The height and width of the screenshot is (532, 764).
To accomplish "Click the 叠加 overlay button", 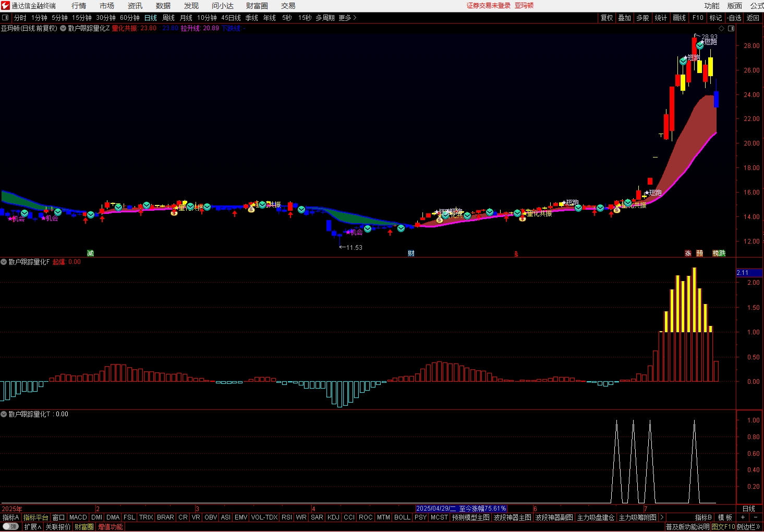I will pos(625,18).
